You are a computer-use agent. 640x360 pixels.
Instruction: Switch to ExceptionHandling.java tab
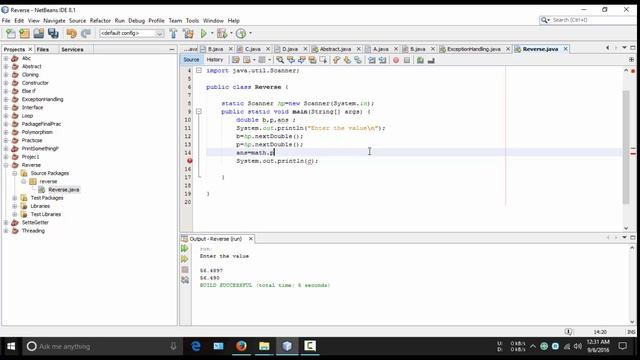click(x=473, y=49)
